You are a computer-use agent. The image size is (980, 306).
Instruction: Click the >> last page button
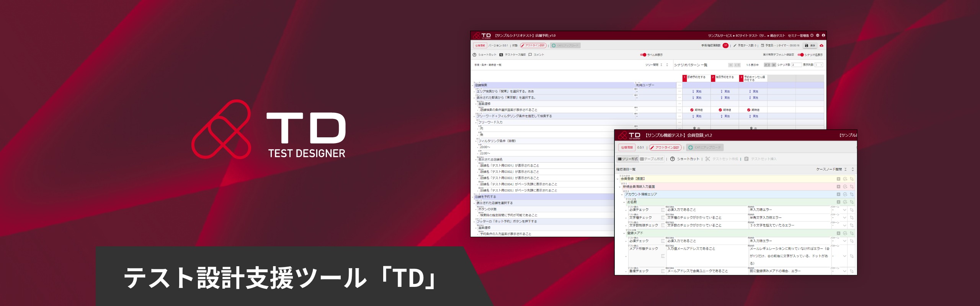773,65
